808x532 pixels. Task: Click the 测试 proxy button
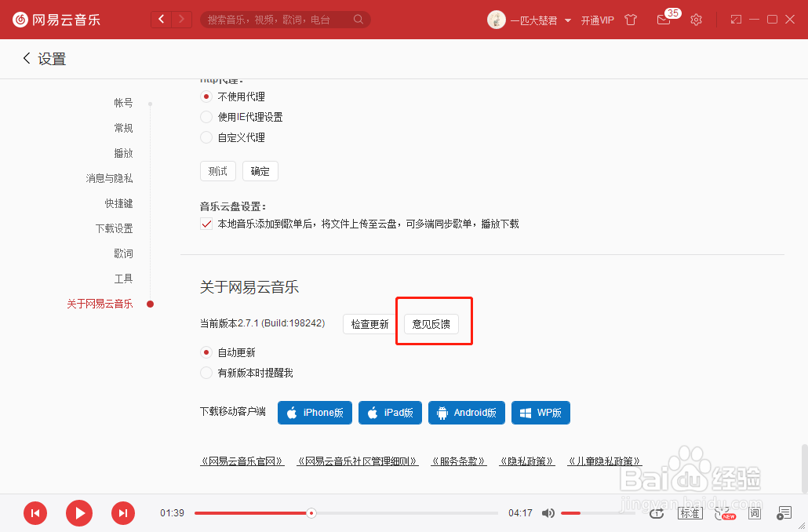coord(218,171)
